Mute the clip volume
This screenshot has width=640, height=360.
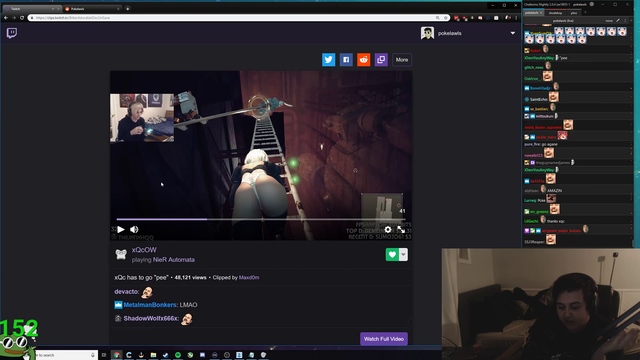point(134,229)
